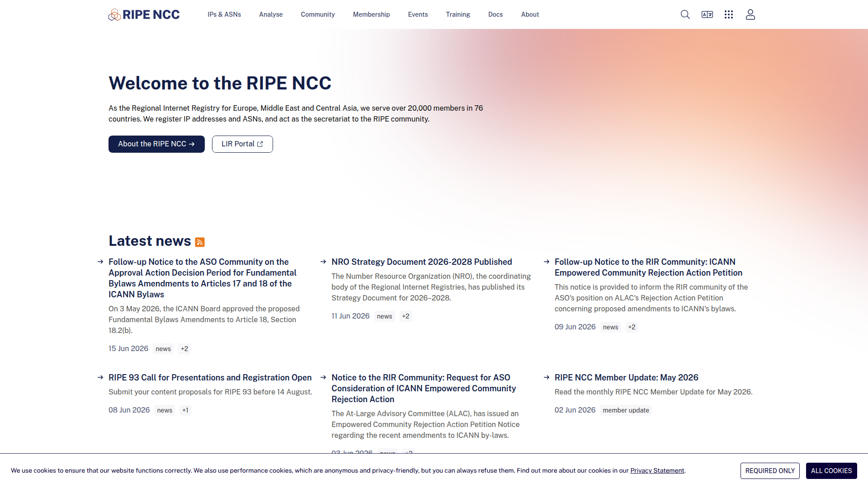
Task: Click the news tag beside 15 Jun 2026
Action: point(163,349)
